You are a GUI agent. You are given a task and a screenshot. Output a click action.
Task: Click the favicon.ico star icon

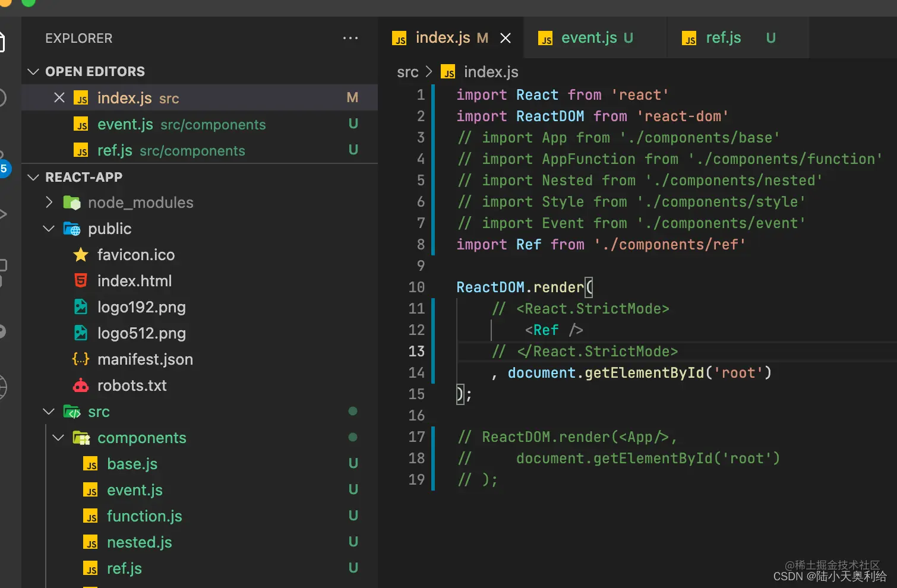click(81, 255)
